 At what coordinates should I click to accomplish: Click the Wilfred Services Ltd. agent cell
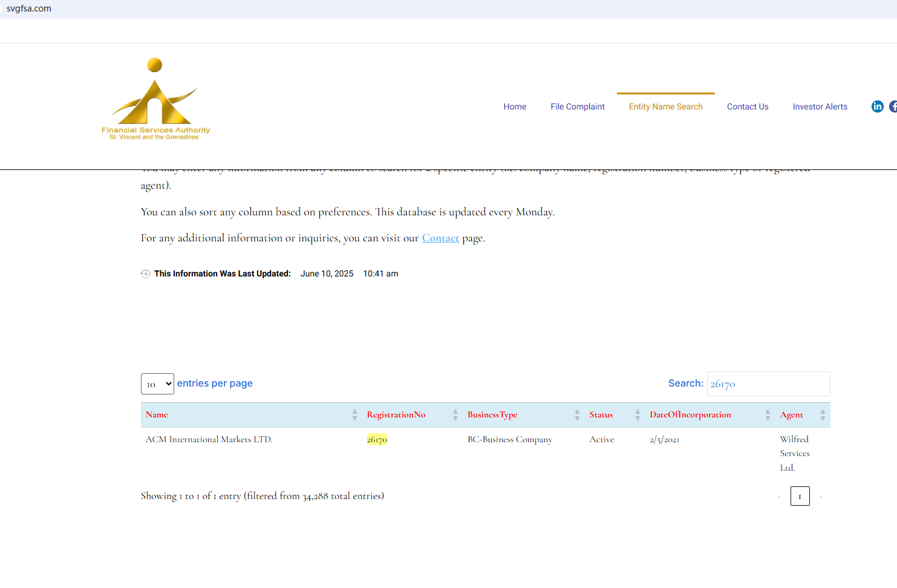[795, 454]
